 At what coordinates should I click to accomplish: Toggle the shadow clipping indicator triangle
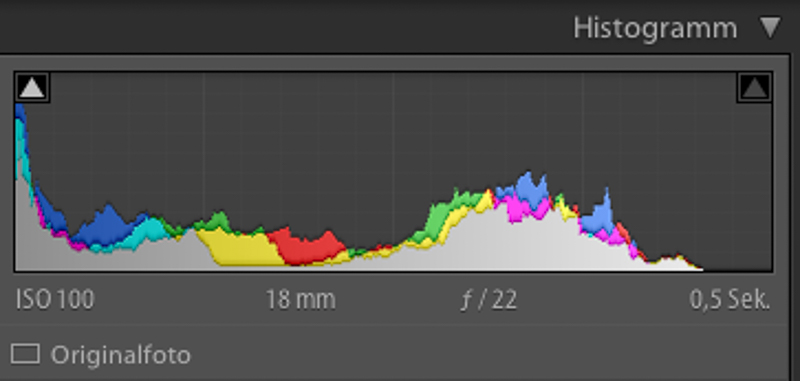32,87
